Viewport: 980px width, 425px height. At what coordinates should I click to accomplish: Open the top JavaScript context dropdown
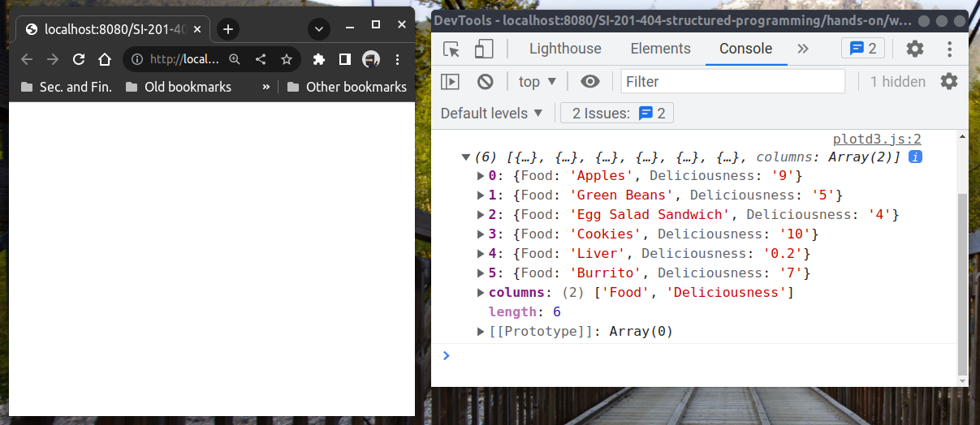pyautogui.click(x=537, y=82)
